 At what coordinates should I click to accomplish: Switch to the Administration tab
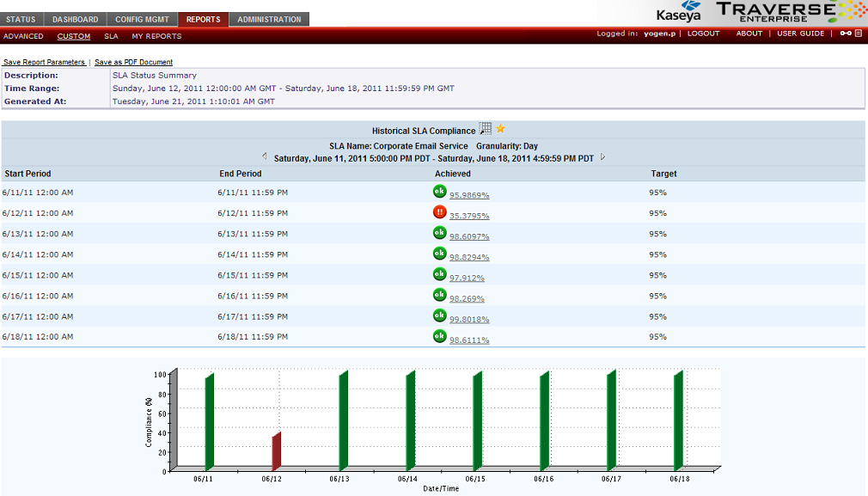pyautogui.click(x=269, y=19)
